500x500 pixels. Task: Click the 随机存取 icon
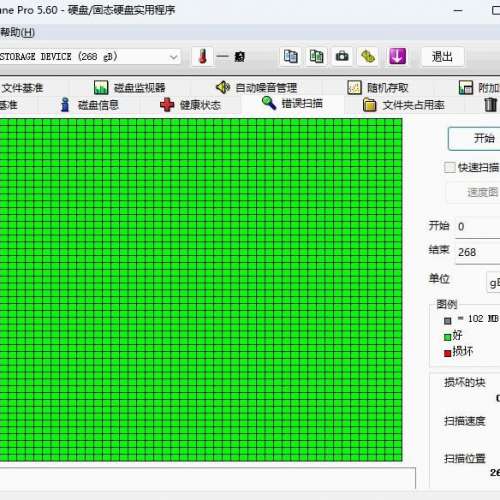pos(354,88)
